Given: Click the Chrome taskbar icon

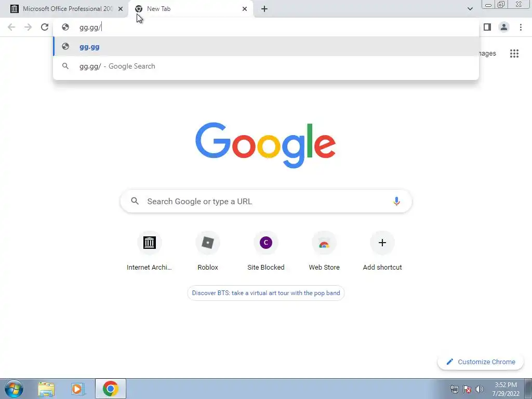Looking at the screenshot, I should click(x=111, y=389).
